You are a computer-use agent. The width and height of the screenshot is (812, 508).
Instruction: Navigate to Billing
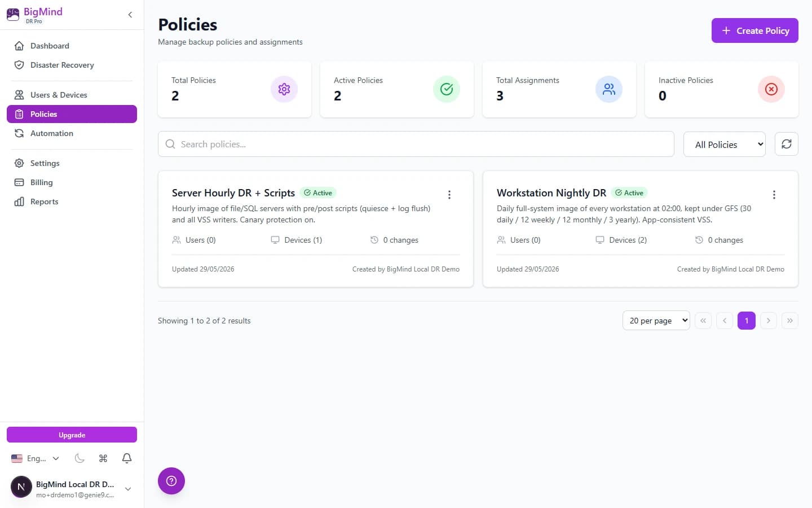[72, 182]
